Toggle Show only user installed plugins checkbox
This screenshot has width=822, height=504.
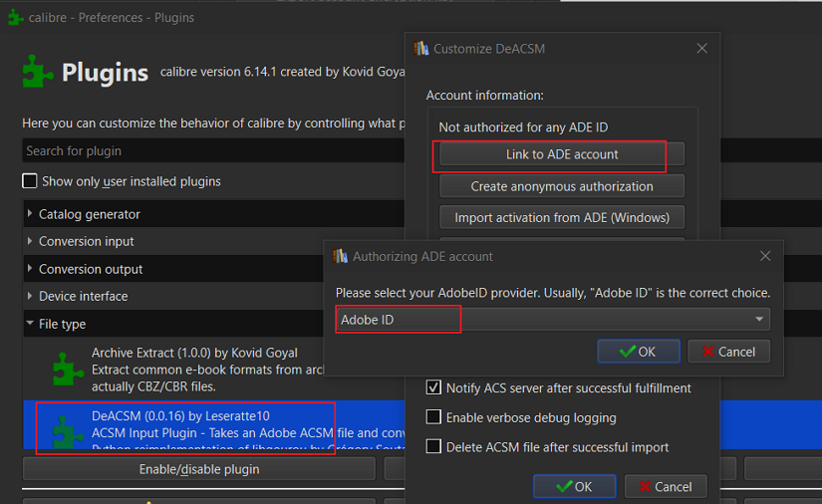pyautogui.click(x=30, y=181)
